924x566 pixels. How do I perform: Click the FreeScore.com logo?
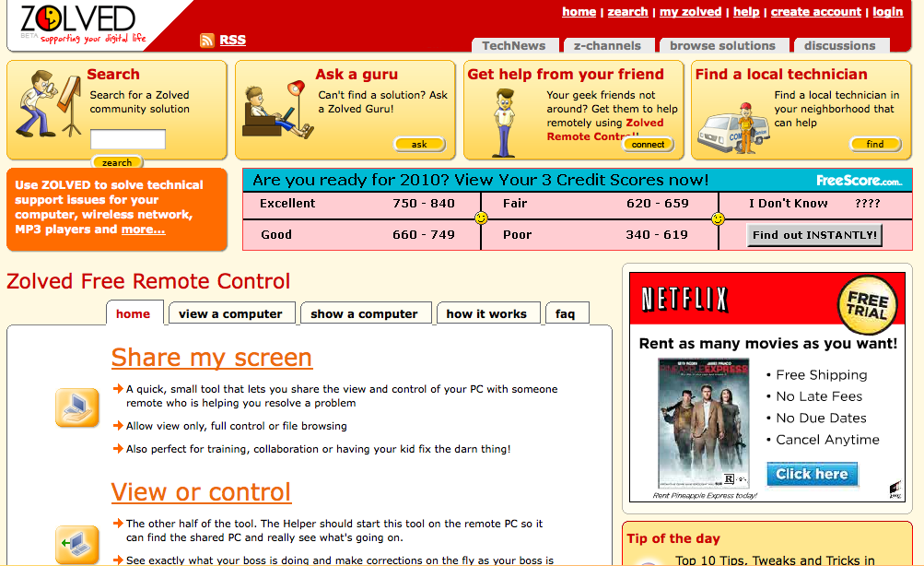coord(859,181)
